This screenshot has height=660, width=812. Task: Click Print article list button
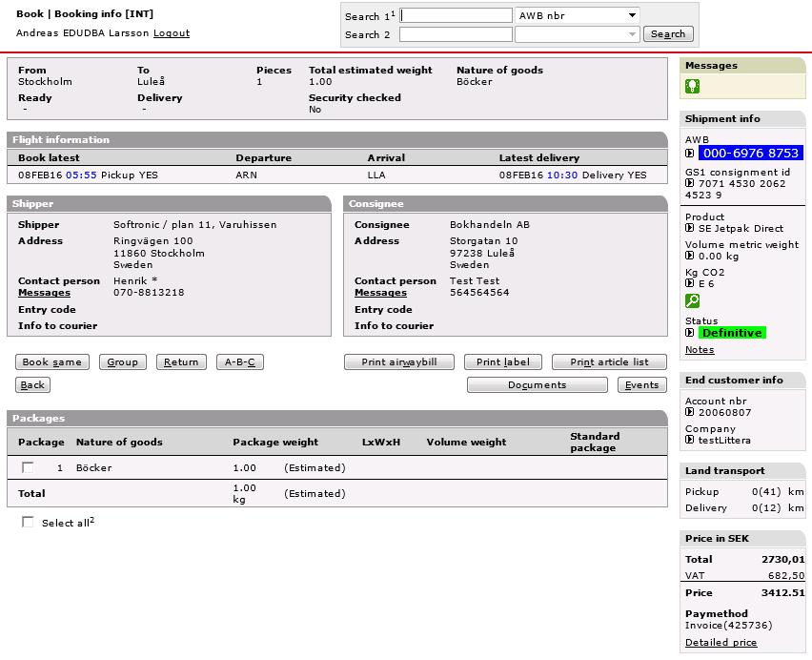pos(610,362)
